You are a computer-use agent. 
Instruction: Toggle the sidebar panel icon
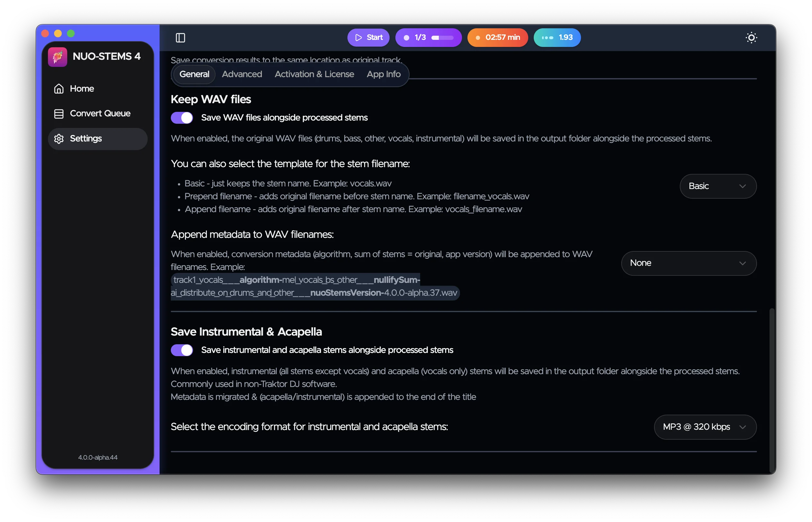point(180,38)
